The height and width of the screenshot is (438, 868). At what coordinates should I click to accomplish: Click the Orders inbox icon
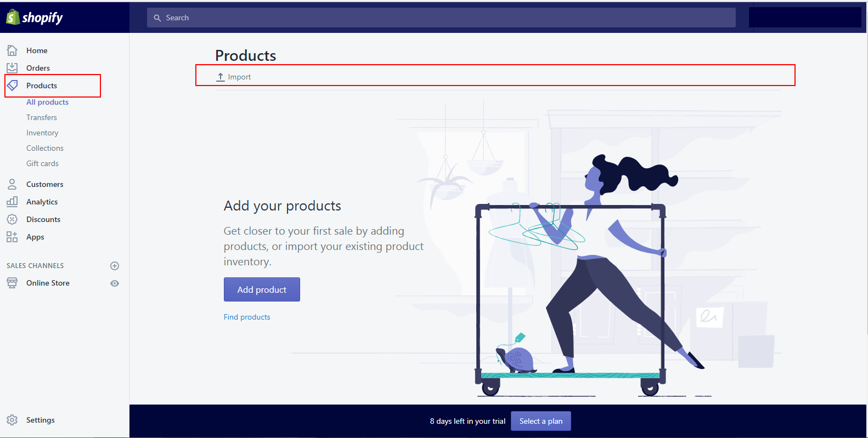pyautogui.click(x=12, y=68)
